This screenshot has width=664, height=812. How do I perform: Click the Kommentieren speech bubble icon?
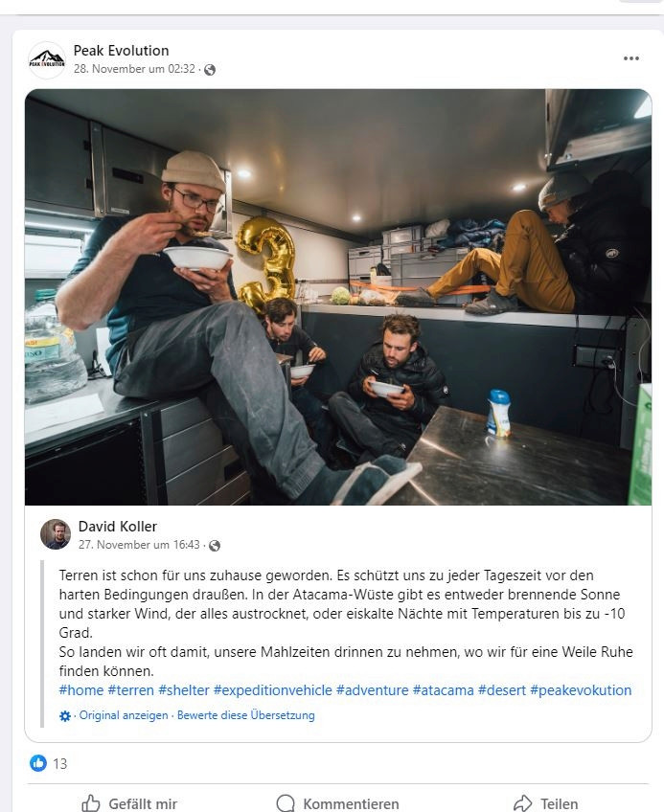click(286, 803)
